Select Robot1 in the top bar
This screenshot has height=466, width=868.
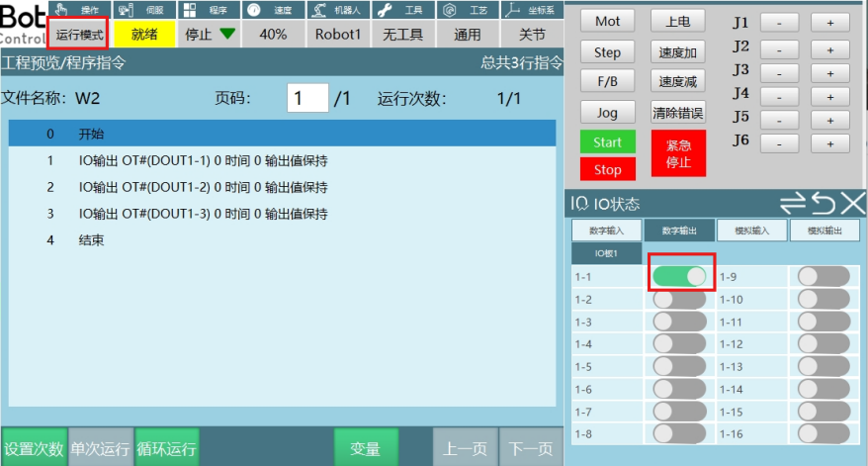[338, 35]
